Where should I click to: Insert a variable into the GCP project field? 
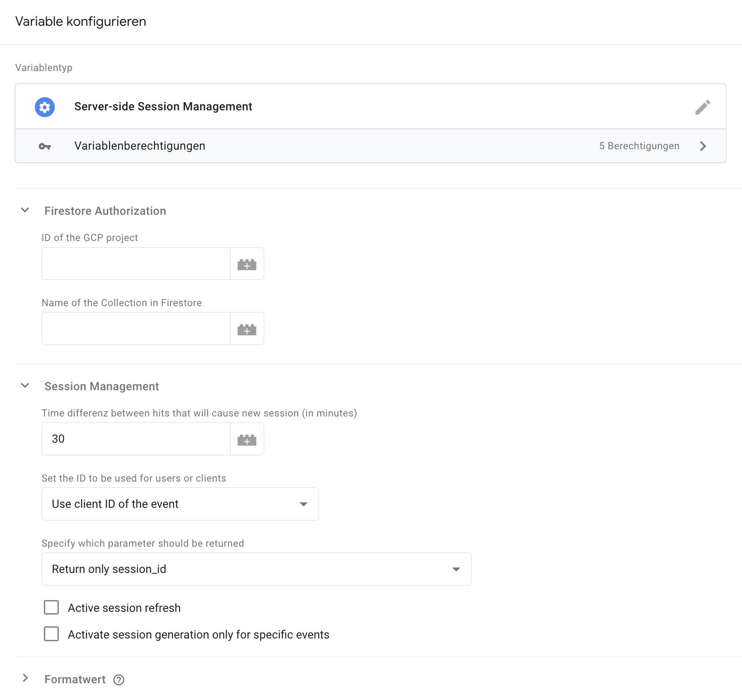pos(247,264)
